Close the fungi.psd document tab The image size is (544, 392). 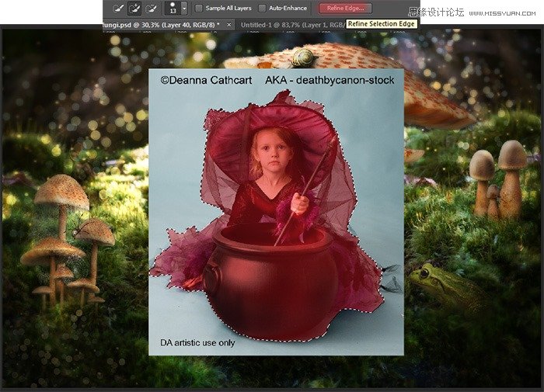[x=229, y=25]
